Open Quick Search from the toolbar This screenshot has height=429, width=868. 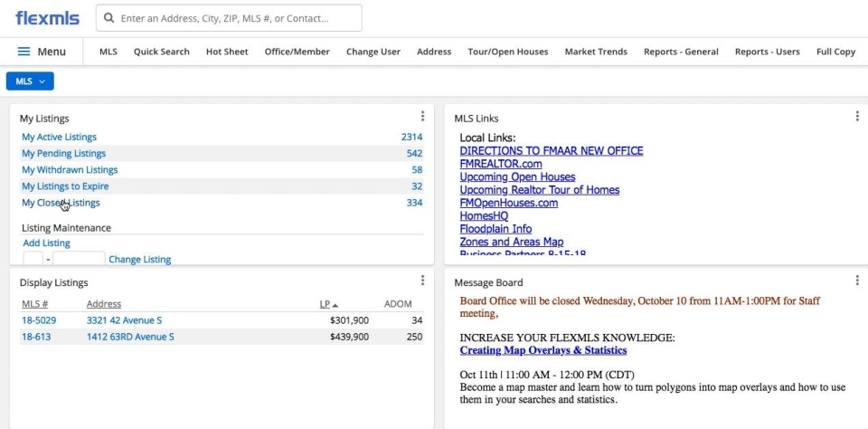click(x=162, y=52)
